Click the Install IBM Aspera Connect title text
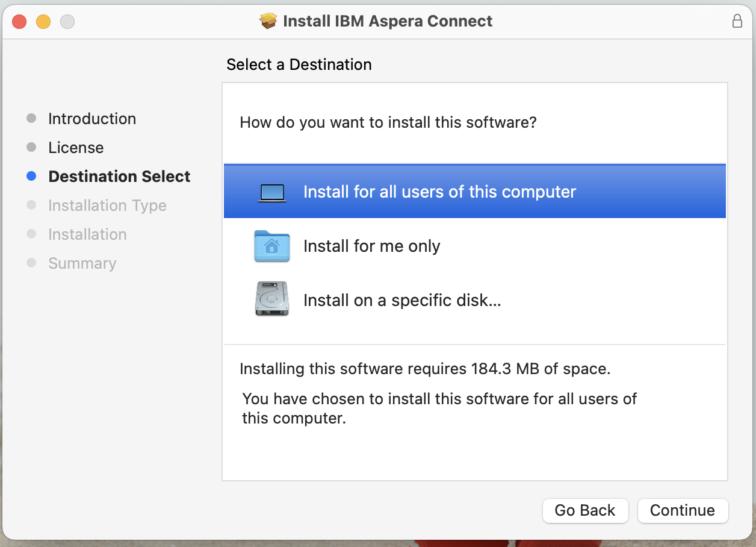Viewport: 756px width, 547px height. point(387,20)
